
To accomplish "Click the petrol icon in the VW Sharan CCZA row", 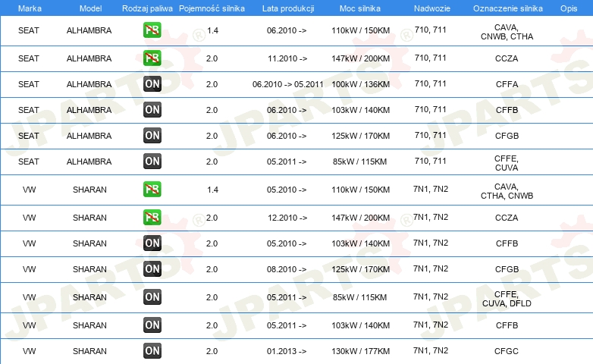I will click(152, 217).
